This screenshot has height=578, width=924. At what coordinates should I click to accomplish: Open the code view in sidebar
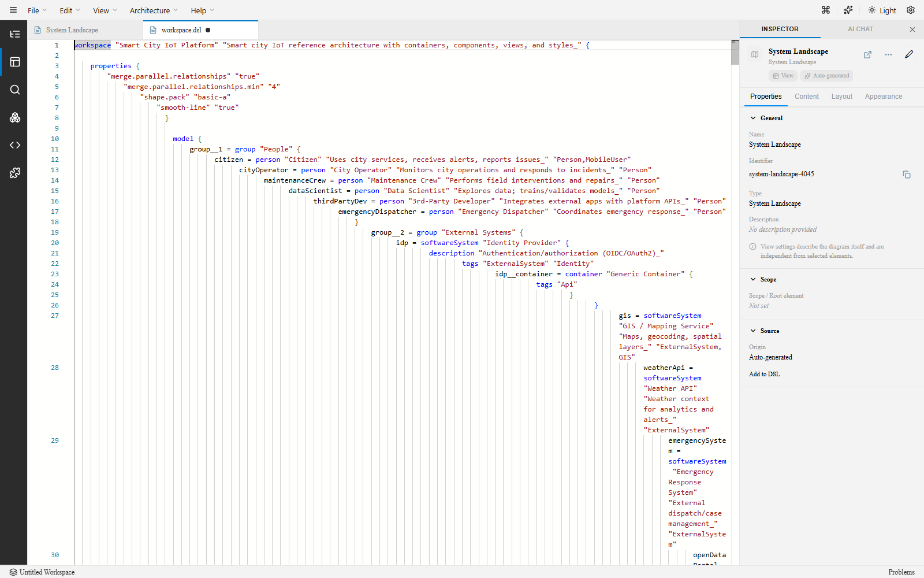click(x=15, y=145)
